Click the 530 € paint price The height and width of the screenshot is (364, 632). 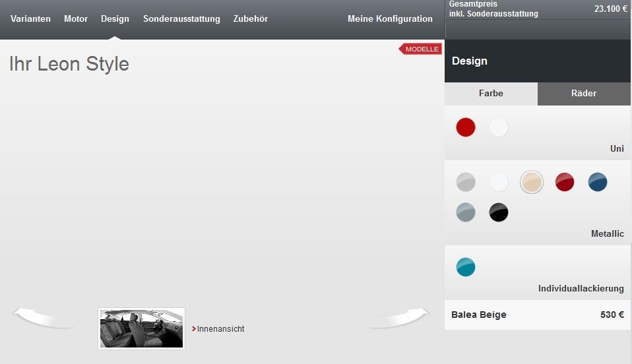612,315
